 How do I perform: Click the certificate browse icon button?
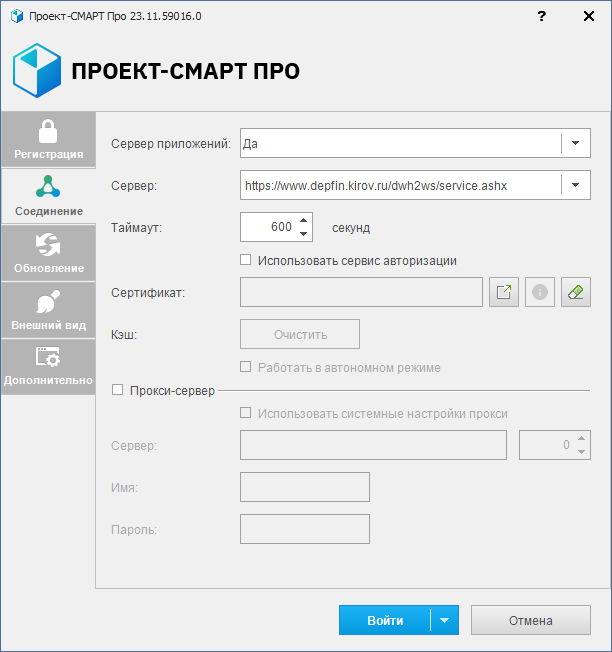click(504, 292)
